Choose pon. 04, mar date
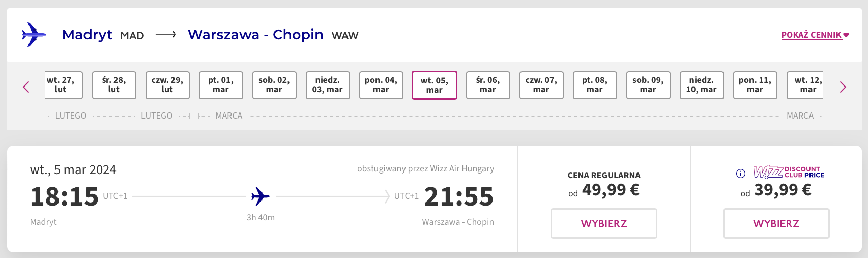 381,85
